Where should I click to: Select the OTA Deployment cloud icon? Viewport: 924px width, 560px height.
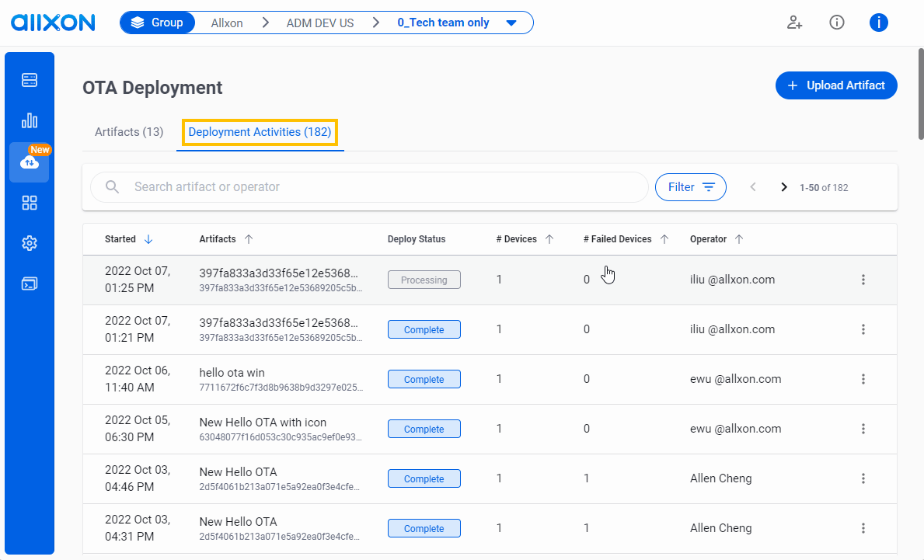tap(29, 162)
